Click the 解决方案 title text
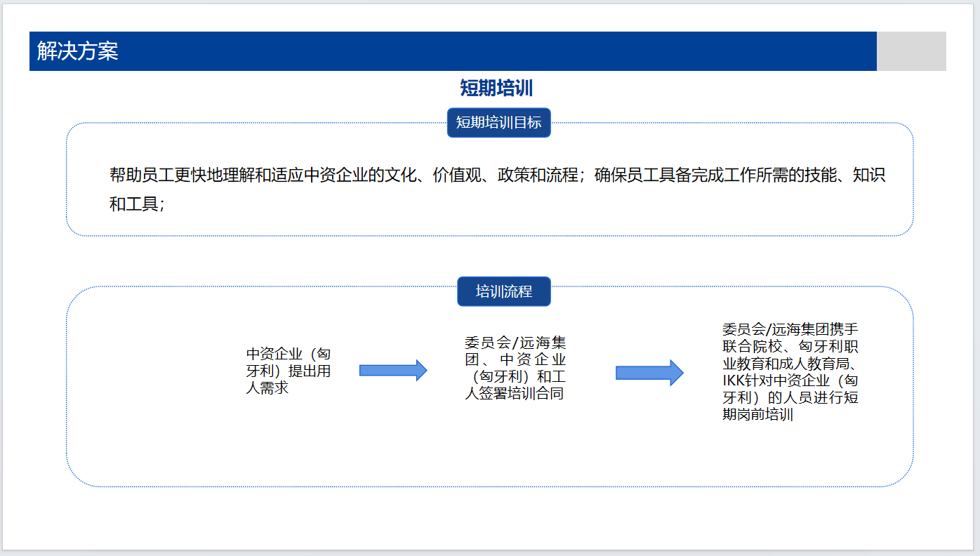The image size is (980, 556). click(77, 51)
